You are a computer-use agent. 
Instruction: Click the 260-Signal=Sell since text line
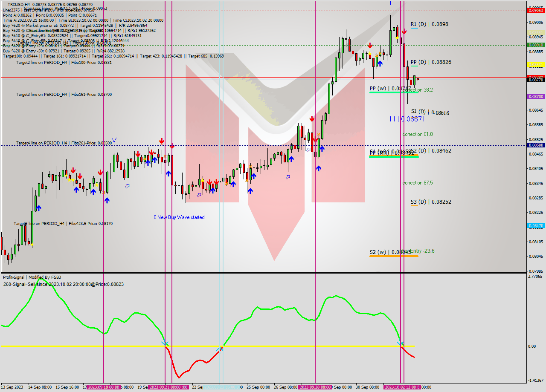click(63, 284)
